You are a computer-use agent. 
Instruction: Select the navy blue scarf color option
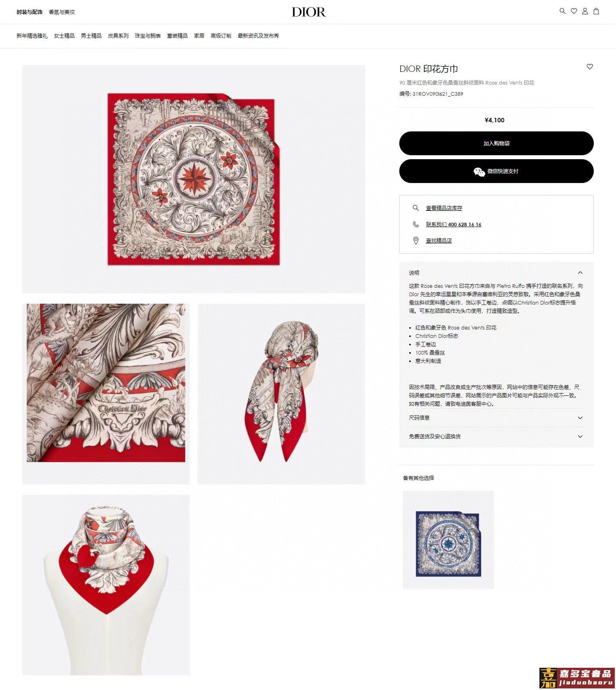[x=448, y=540]
